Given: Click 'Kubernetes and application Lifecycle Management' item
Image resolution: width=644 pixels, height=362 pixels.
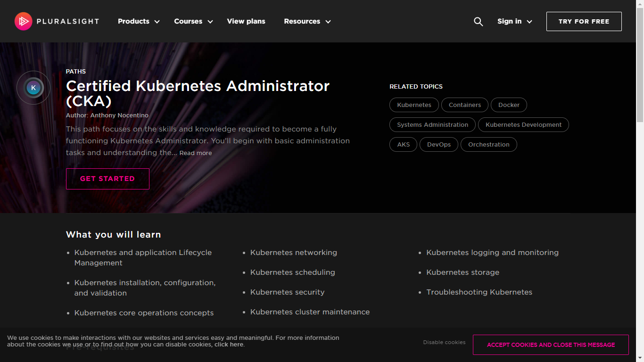Looking at the screenshot, I should point(143,258).
